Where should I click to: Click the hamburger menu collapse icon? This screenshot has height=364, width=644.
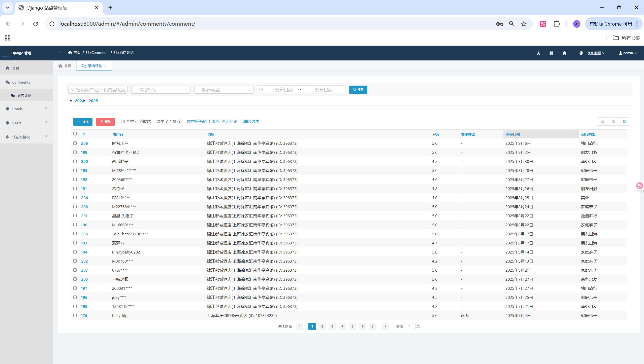[x=60, y=53]
